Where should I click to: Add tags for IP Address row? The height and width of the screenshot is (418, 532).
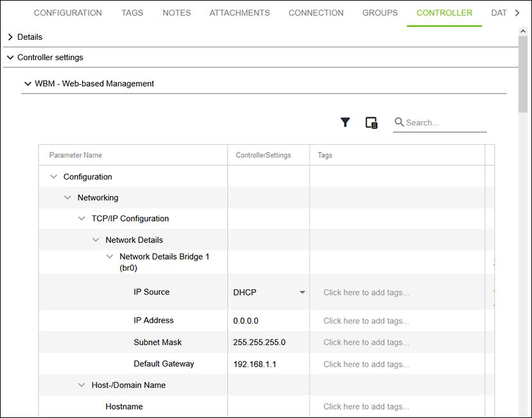pyautogui.click(x=366, y=321)
